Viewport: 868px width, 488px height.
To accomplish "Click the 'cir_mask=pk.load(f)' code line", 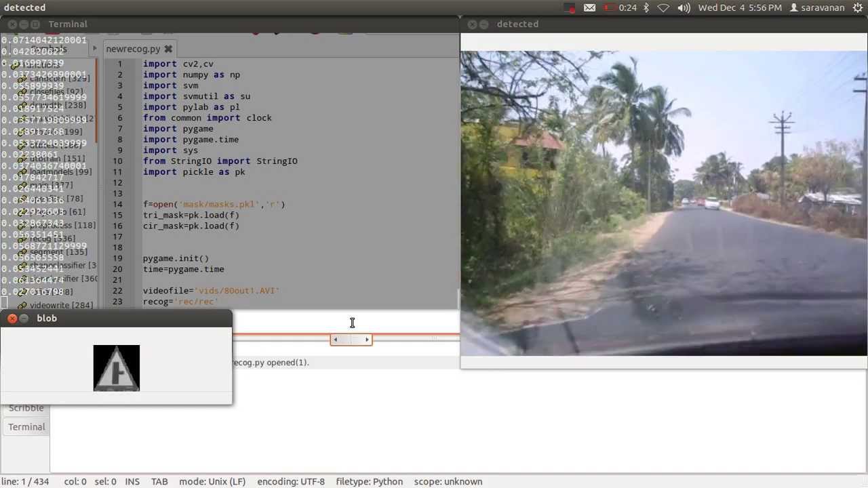I will tap(191, 226).
